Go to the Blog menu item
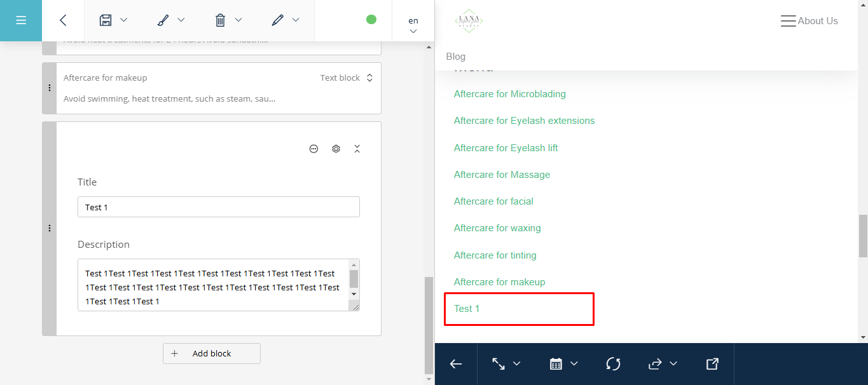The height and width of the screenshot is (385, 868). [x=456, y=57]
